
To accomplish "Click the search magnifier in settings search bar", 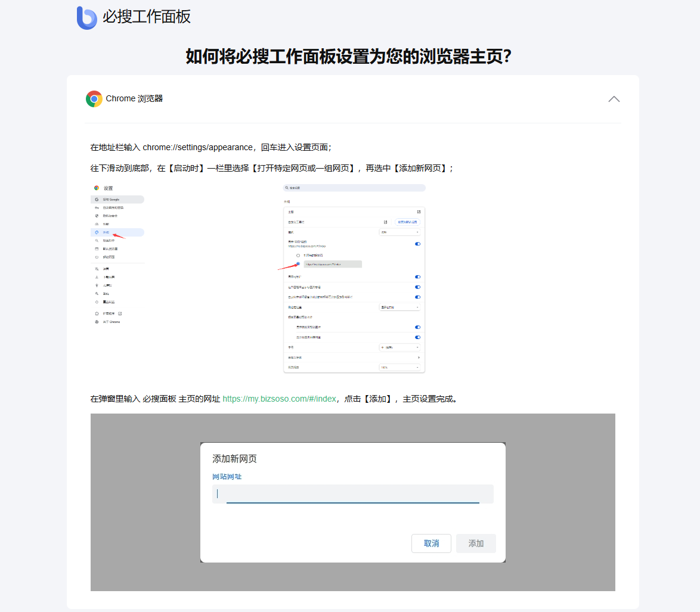I will 287,188.
